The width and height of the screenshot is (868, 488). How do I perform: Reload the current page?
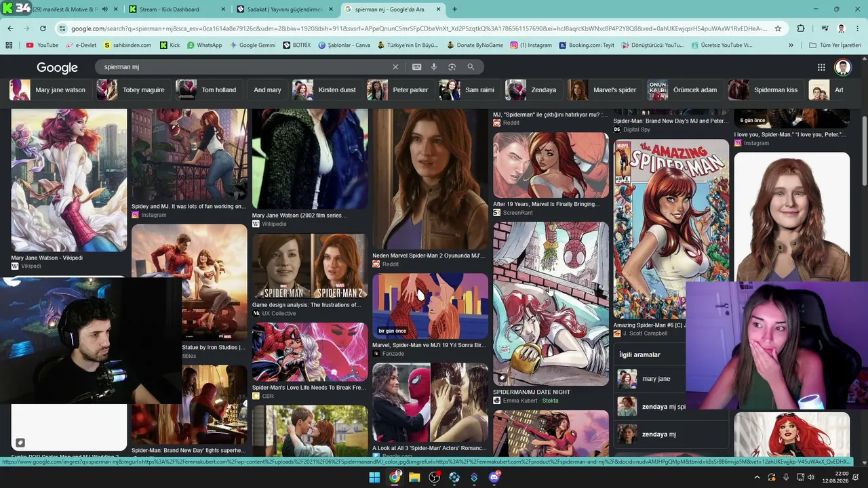[x=43, y=28]
